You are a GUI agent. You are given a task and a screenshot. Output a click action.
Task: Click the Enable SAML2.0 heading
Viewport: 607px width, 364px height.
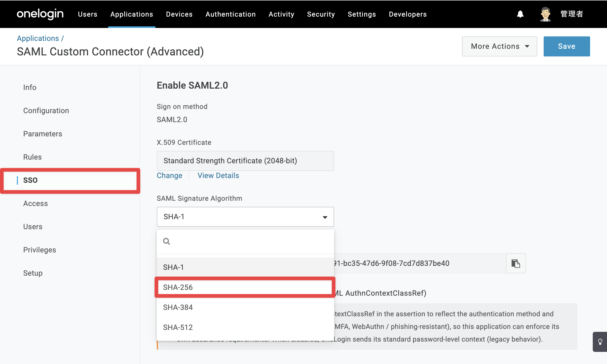192,85
